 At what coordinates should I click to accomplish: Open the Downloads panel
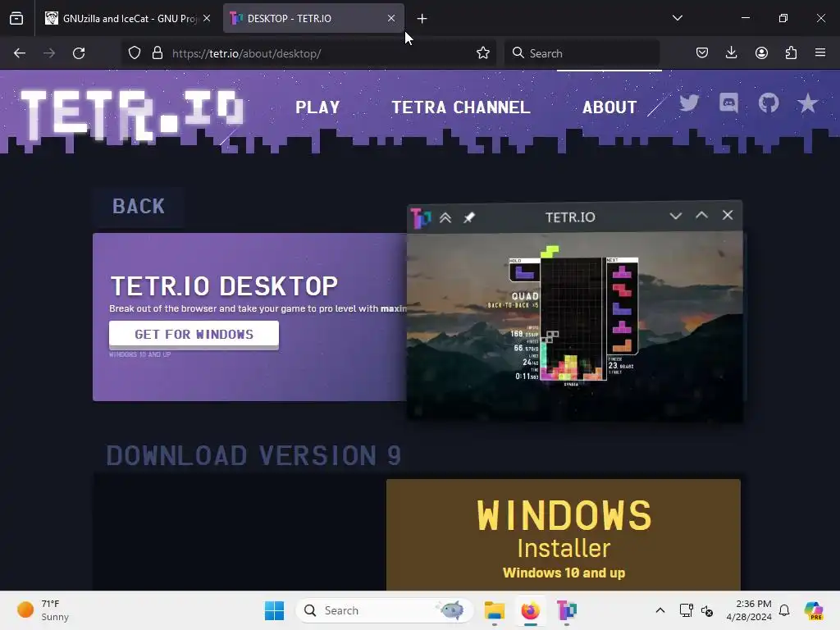(x=731, y=53)
